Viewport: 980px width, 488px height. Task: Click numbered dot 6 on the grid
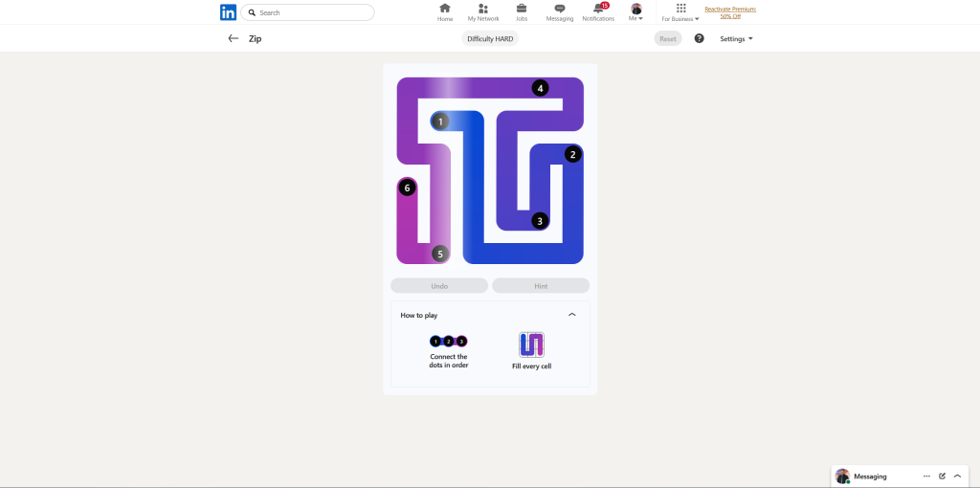(x=407, y=188)
